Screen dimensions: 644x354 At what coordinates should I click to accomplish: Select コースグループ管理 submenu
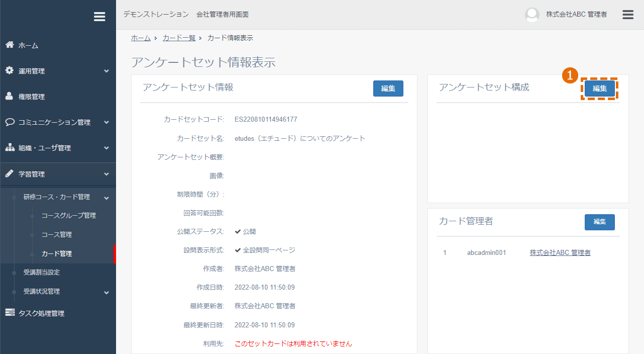[x=69, y=215]
